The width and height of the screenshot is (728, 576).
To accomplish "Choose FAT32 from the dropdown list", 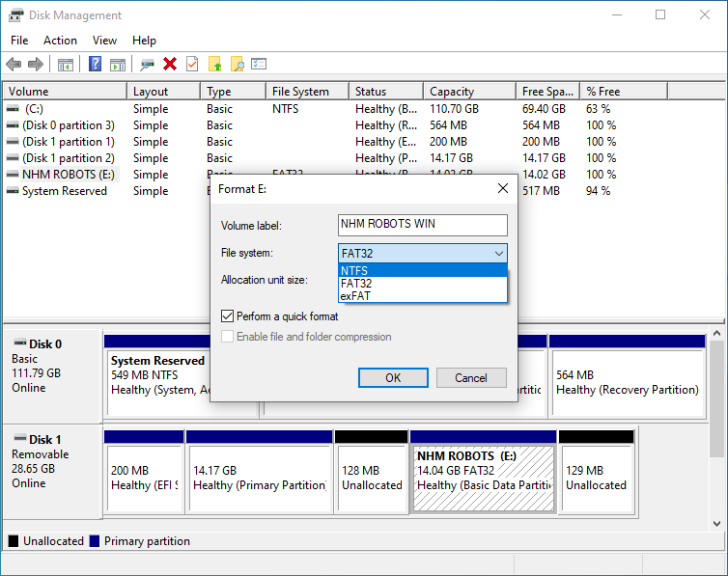I will pos(423,283).
